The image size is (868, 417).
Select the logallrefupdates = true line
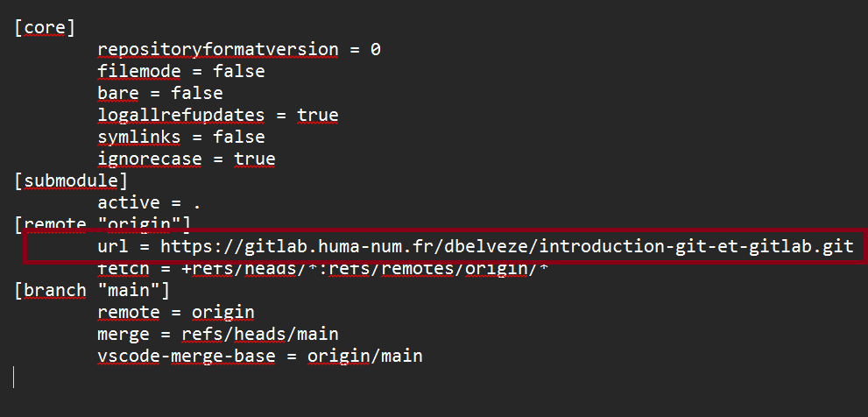click(217, 115)
